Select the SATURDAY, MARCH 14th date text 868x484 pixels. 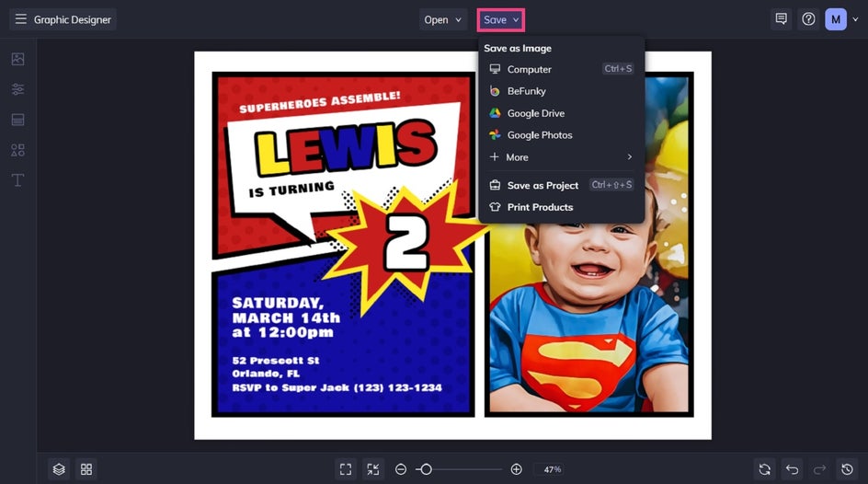(286, 317)
